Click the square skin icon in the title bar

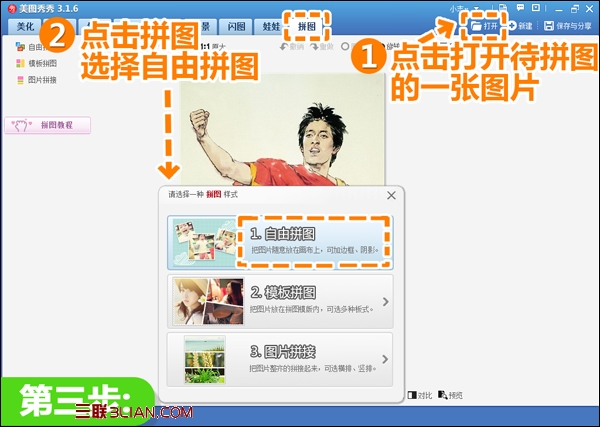coord(536,8)
